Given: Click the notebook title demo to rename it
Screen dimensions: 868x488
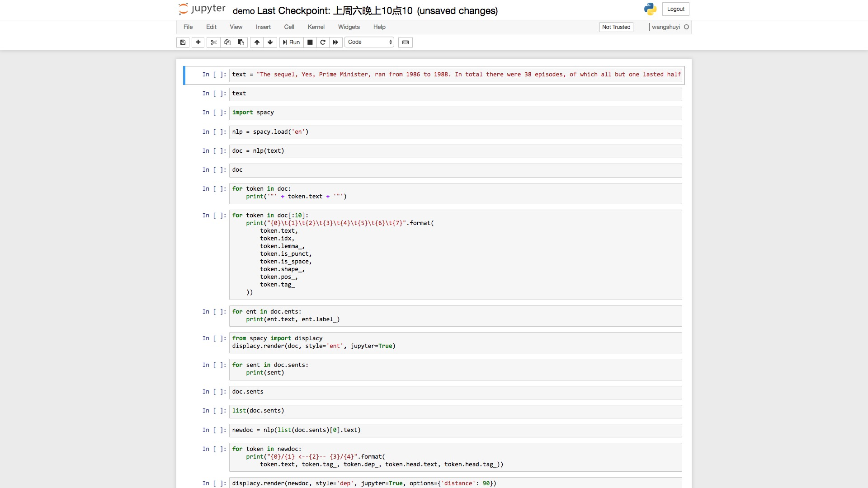Looking at the screenshot, I should [243, 11].
